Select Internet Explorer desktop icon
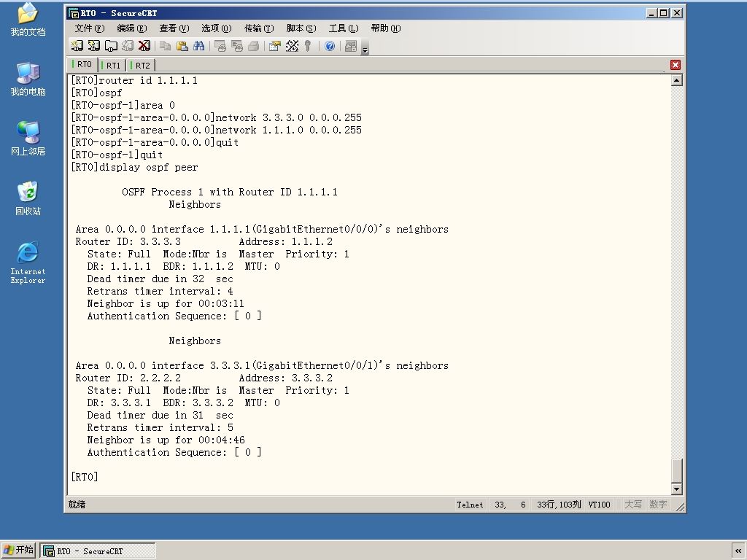This screenshot has width=747, height=560. pos(28,262)
